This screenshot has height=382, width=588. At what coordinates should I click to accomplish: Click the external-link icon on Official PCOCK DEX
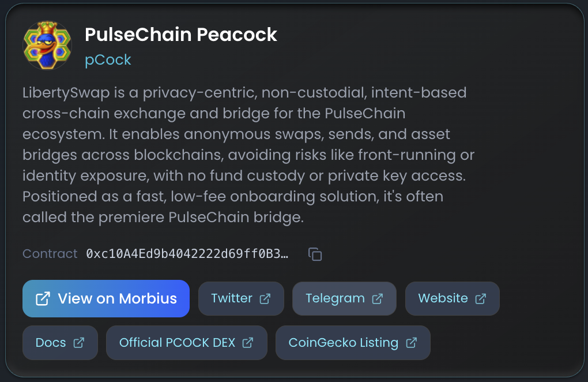(x=248, y=343)
